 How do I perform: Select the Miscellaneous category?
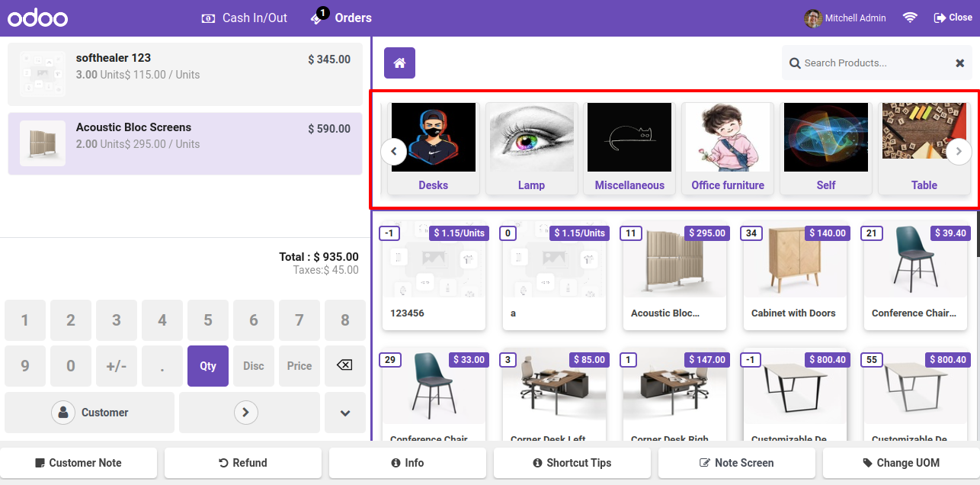point(629,149)
